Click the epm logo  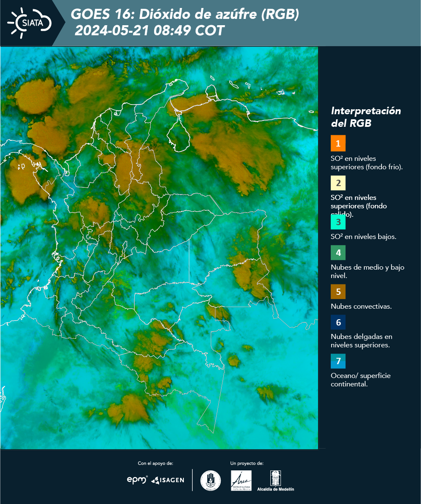point(137,480)
